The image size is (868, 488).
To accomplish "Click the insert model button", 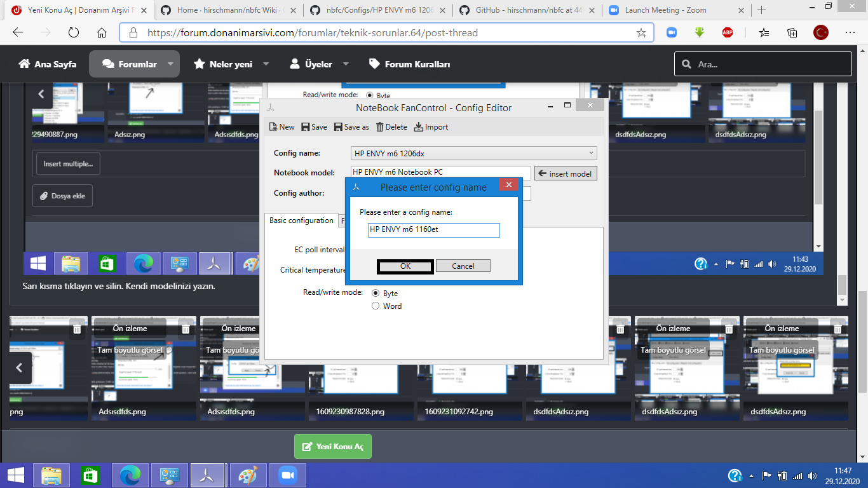I will [566, 173].
